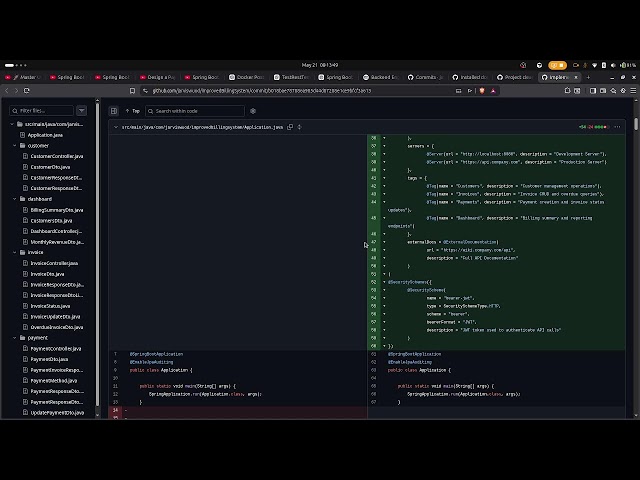Open CustomersDto.java in dashboard folder
Screen dimensions: 640x480
tap(51, 220)
